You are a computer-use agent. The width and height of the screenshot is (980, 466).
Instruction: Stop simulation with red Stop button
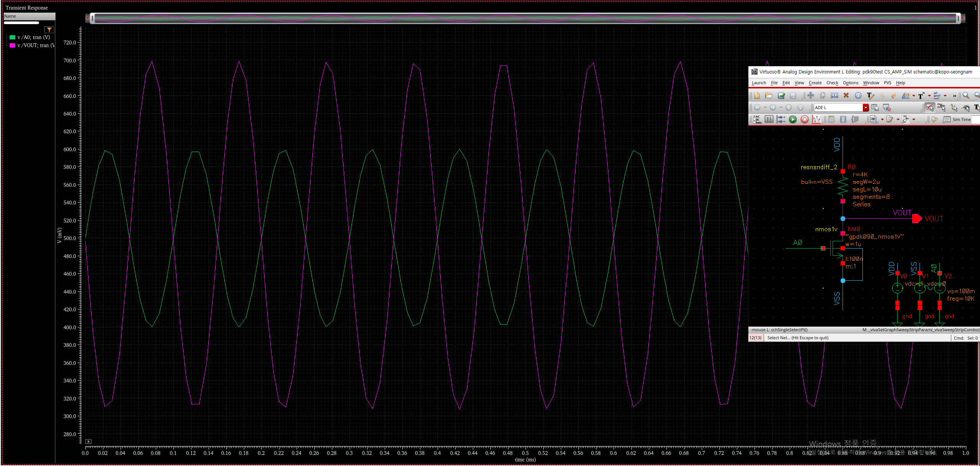click(x=805, y=119)
